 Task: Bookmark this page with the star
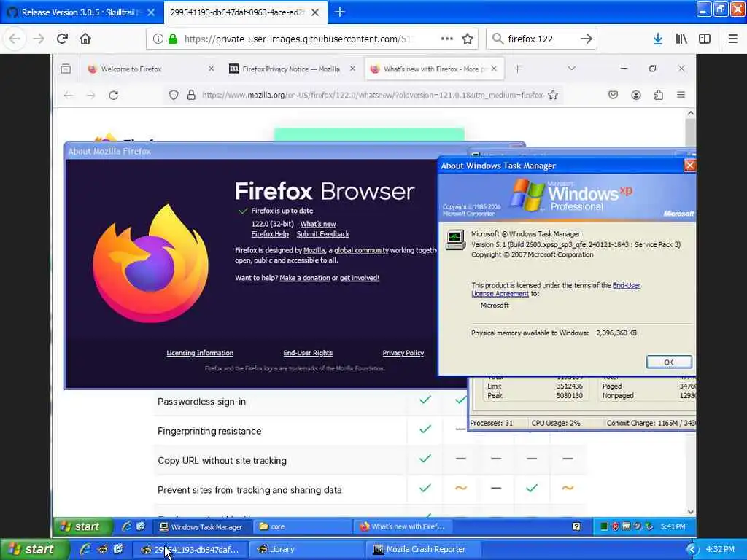pos(468,39)
